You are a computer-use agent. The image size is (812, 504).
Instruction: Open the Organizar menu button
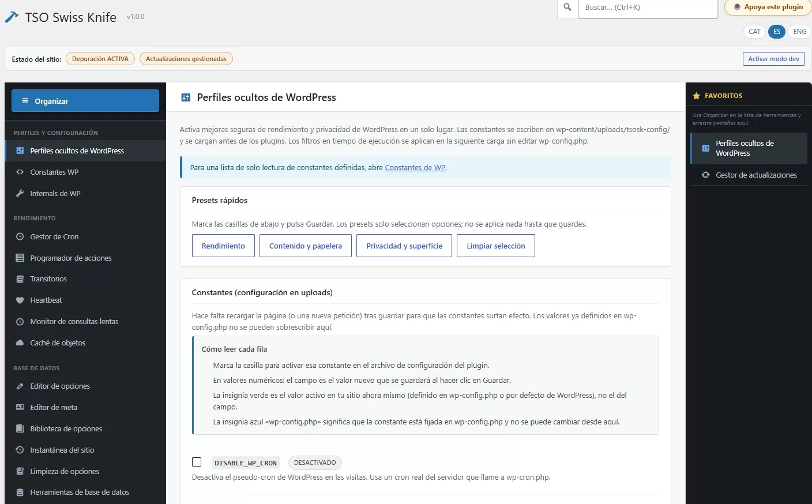click(x=85, y=101)
